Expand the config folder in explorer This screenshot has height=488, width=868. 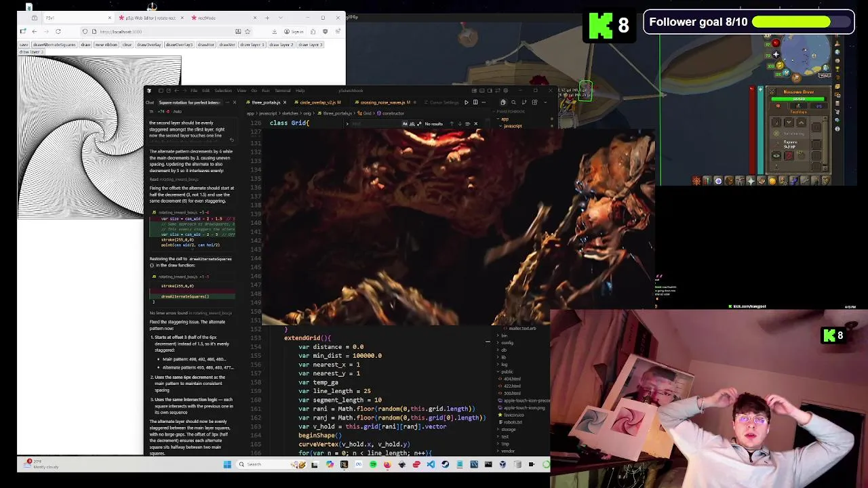tap(507, 343)
